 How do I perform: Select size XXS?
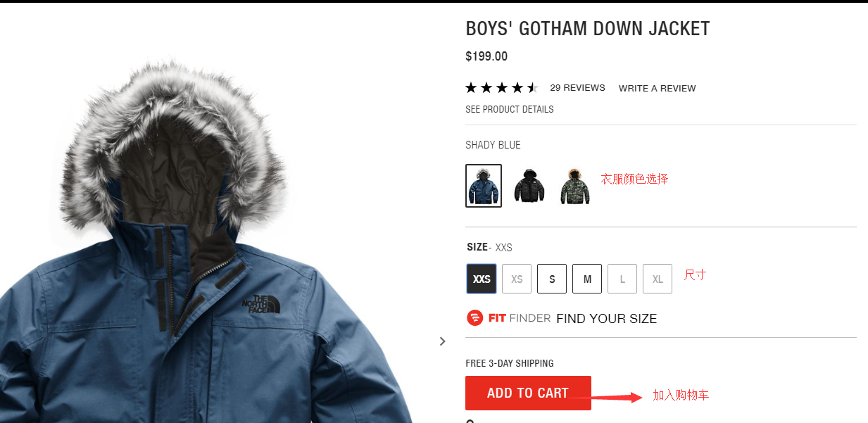point(482,279)
